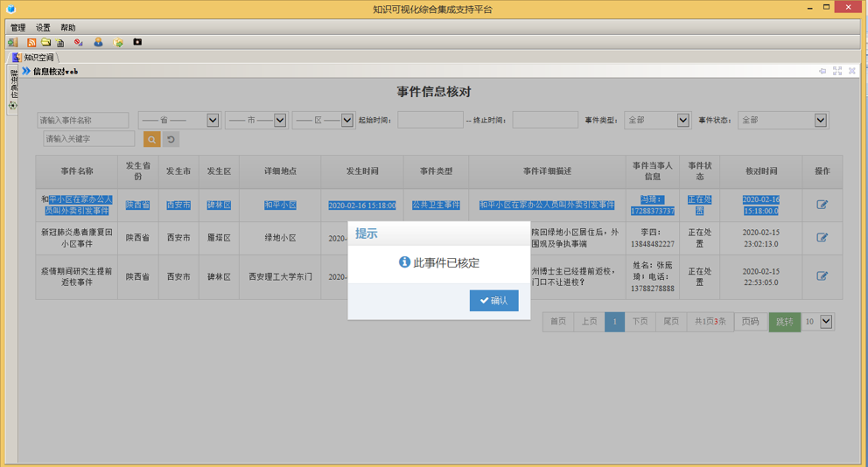Screen dimensions: 868x467
Task: Open the page size dropdown showing 10
Action: (x=818, y=322)
